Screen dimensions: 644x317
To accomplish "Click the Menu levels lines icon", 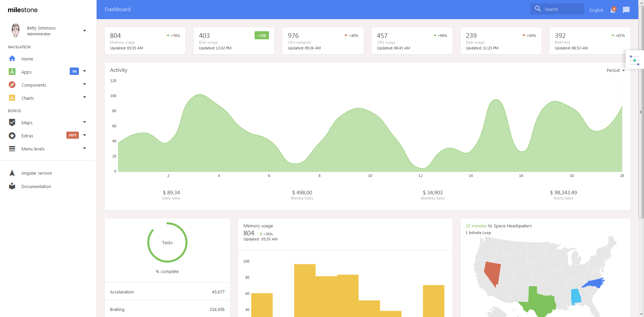I will point(12,149).
